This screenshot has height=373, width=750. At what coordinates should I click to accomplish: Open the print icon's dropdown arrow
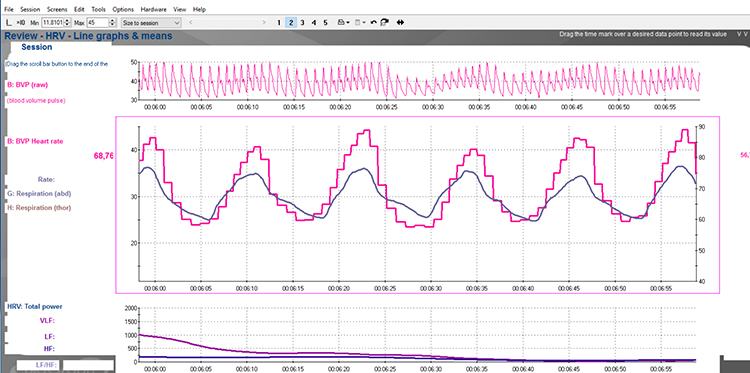point(348,22)
